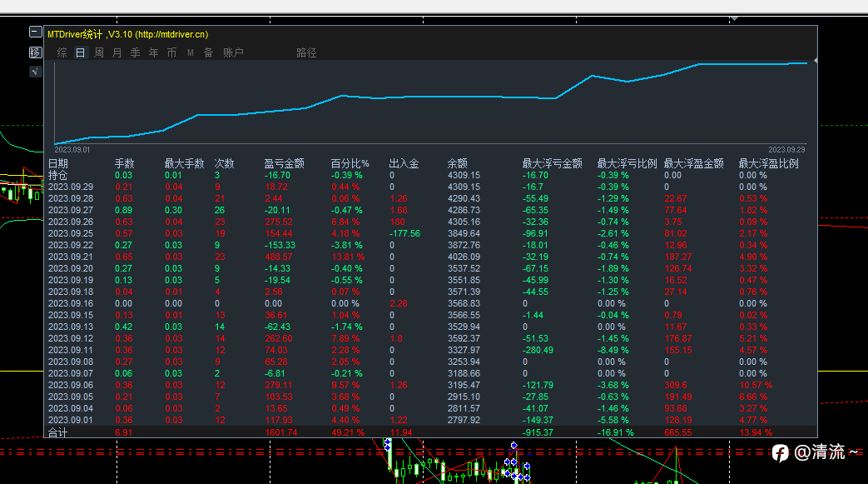This screenshot has height=484, width=868.
Task: Switch to the 综 summary tab
Action: coord(62,53)
